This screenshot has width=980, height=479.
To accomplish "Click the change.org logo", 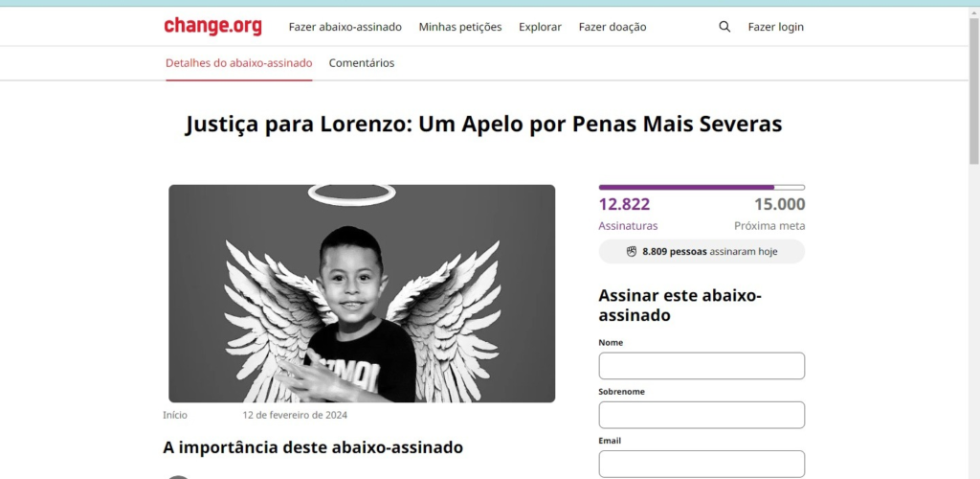I will point(213,26).
